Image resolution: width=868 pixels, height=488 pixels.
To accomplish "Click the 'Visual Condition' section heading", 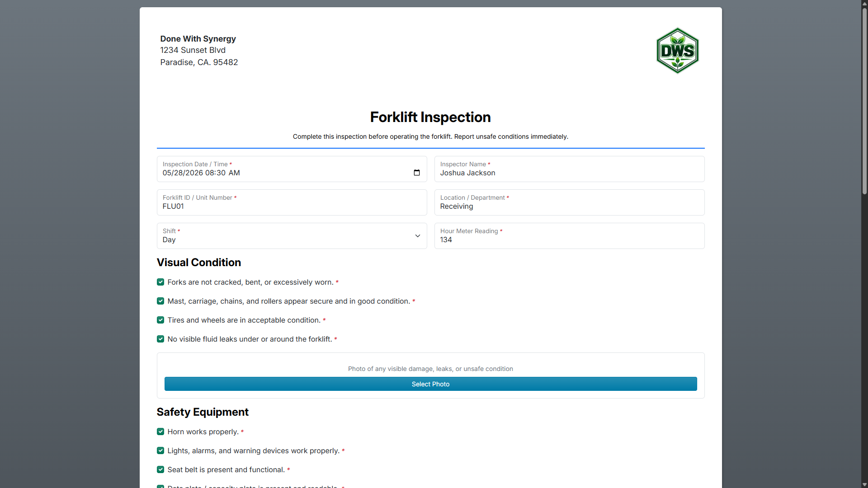I will [x=199, y=263].
